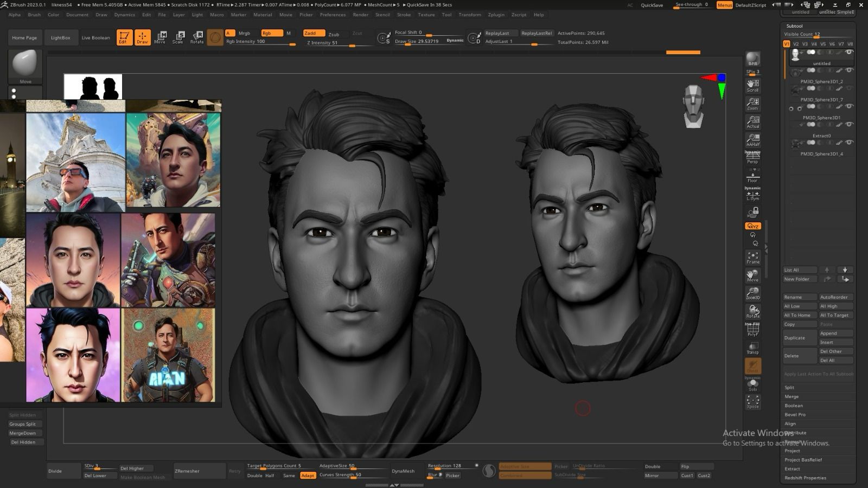
Task: Click the AAHalf icon
Action: coord(753,140)
